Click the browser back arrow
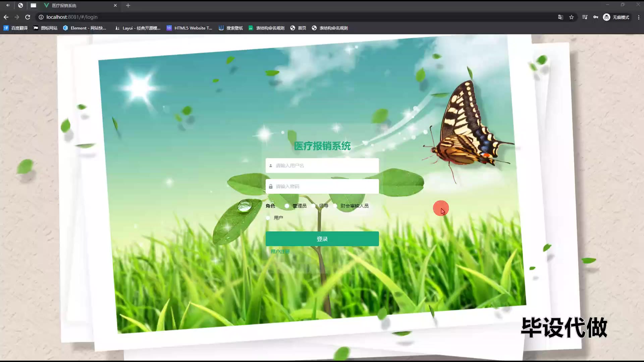Image resolution: width=644 pixels, height=362 pixels. point(6,17)
